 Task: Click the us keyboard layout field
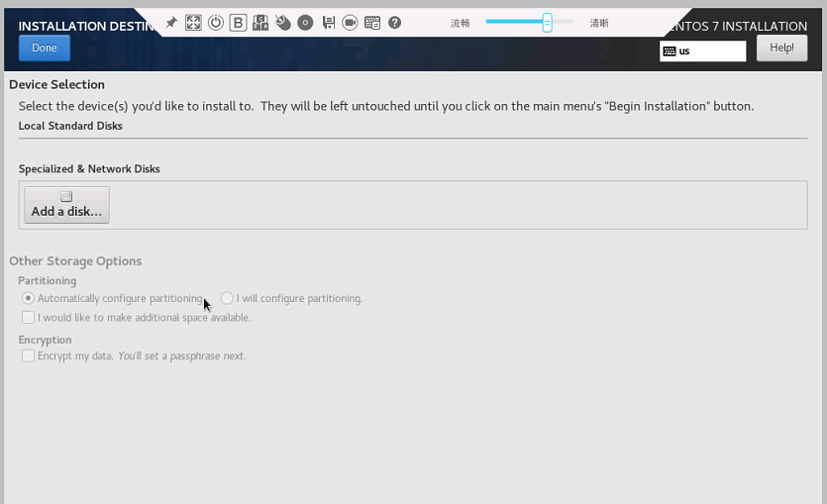point(702,51)
